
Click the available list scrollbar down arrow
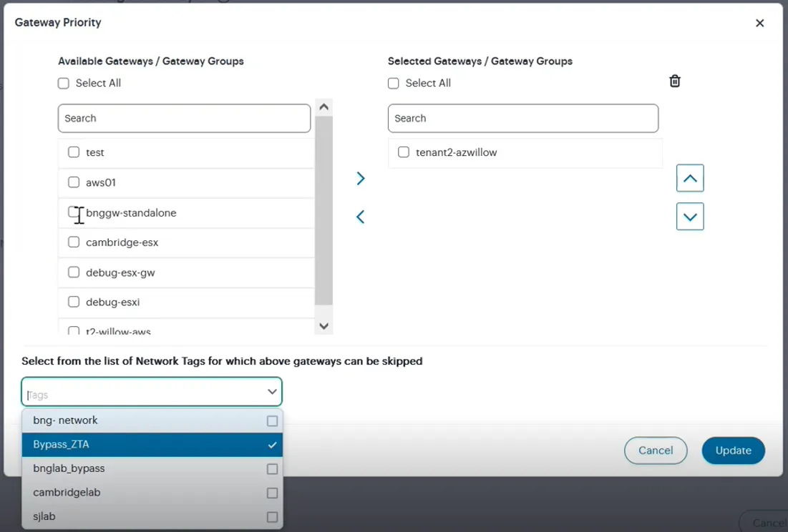pos(324,326)
